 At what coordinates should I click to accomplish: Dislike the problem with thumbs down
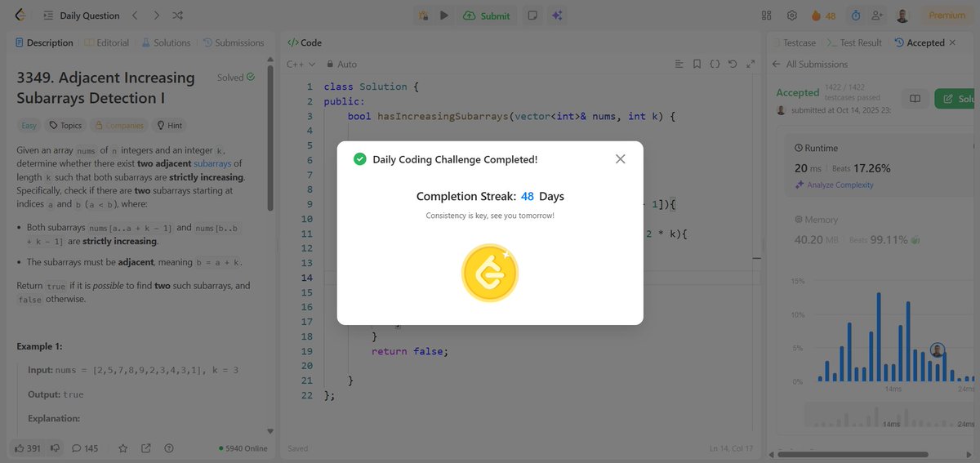(56, 448)
